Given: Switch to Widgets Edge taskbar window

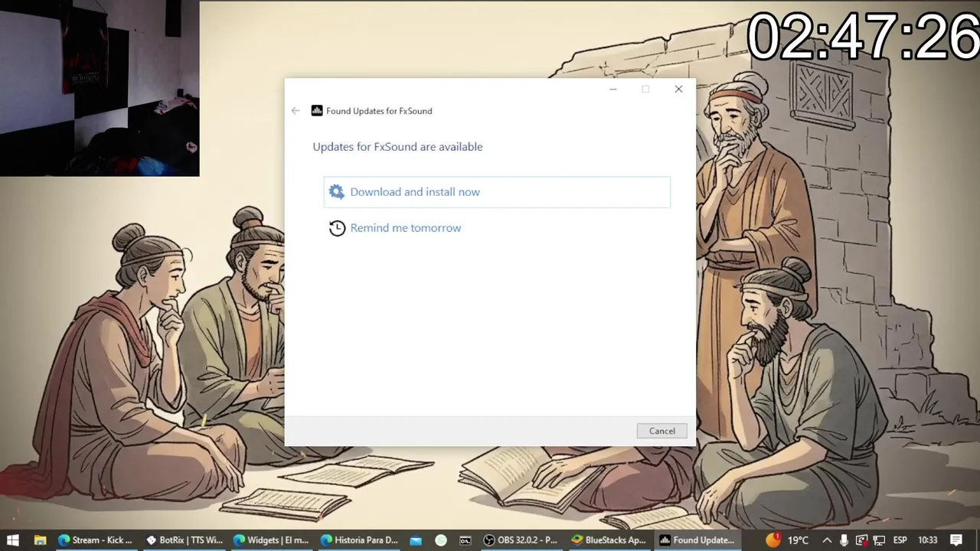Looking at the screenshot, I should pos(271,540).
